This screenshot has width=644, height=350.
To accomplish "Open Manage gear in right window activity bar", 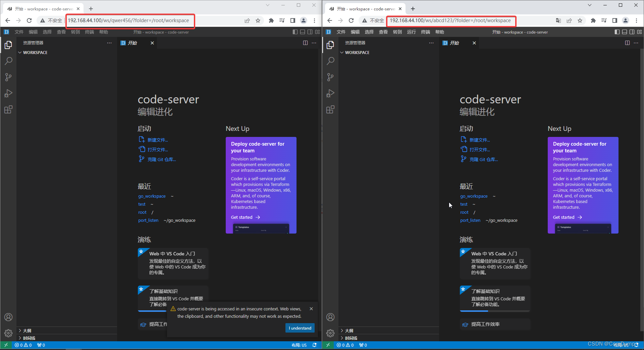I will (x=330, y=333).
